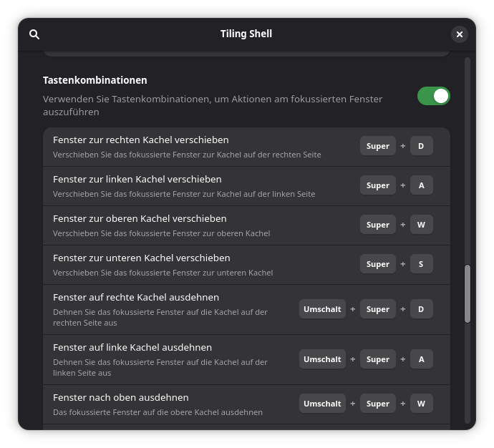The height and width of the screenshot is (448, 494).
Task: Click the Tastenkombinationen section heading
Action: (95, 80)
